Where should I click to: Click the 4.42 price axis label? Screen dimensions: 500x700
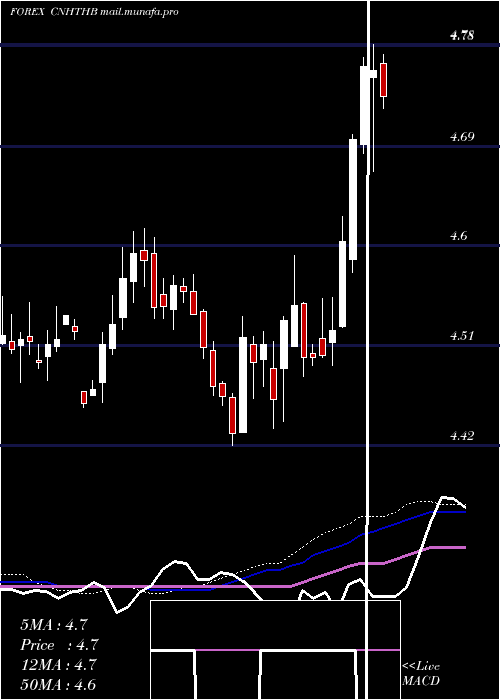click(462, 435)
